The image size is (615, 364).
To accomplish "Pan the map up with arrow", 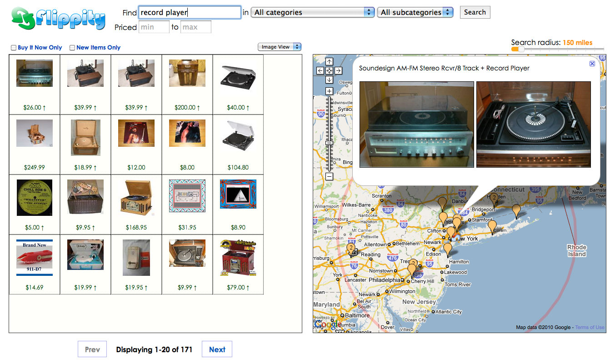I will pyautogui.click(x=330, y=62).
